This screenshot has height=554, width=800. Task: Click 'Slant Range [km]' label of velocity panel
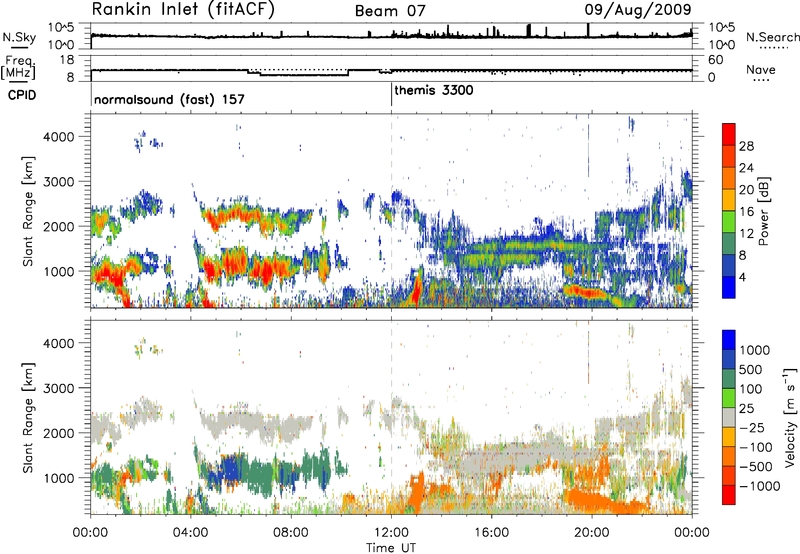(x=28, y=418)
